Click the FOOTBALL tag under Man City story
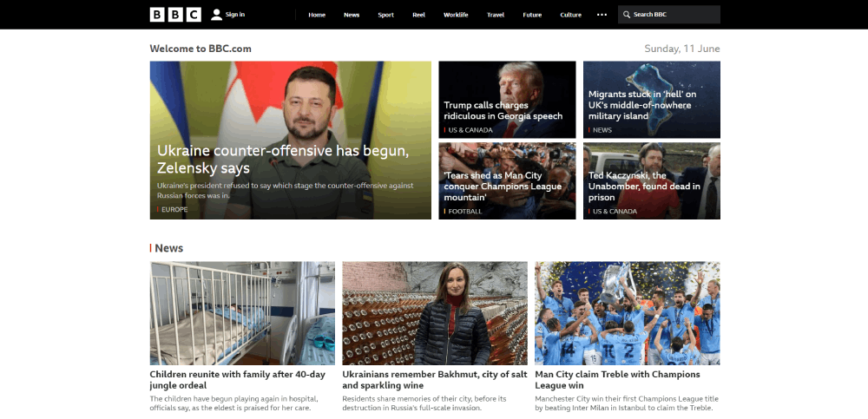The width and height of the screenshot is (868, 419). tap(465, 212)
